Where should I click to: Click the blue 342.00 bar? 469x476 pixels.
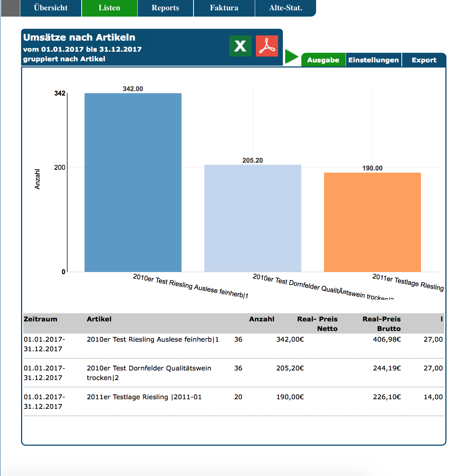tap(133, 183)
